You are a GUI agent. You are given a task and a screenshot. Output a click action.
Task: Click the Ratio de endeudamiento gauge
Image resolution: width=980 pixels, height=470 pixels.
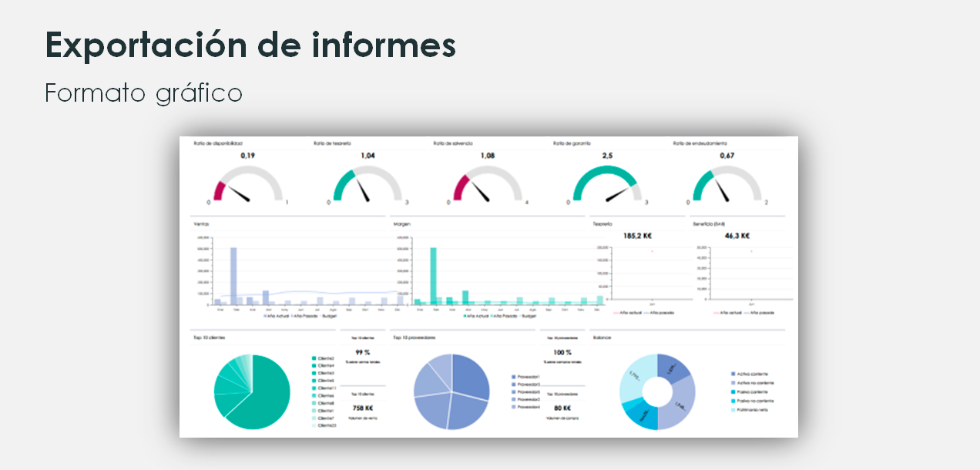(x=727, y=185)
